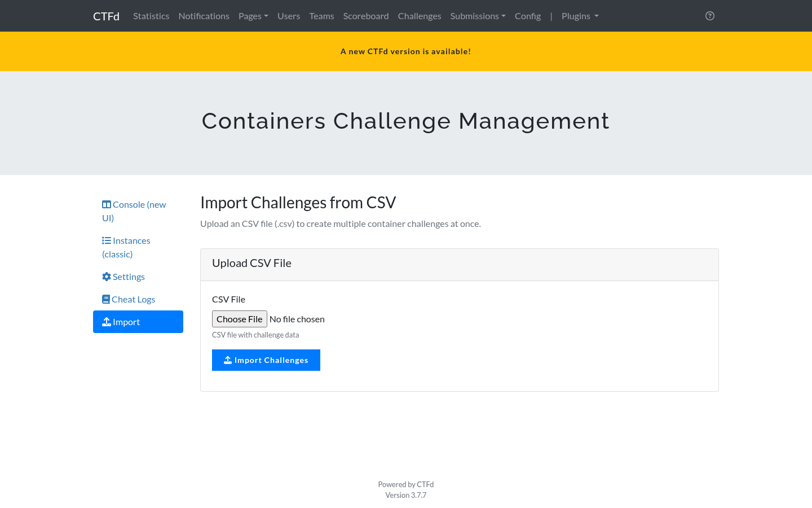Click the Cheat Logs book icon
Screen dimensions: 812x508
click(x=106, y=299)
